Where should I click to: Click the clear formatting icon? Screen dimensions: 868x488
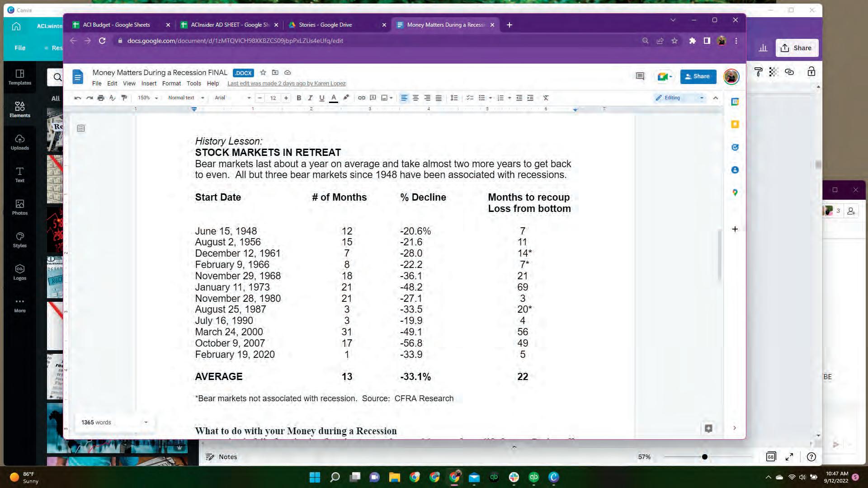pyautogui.click(x=546, y=98)
